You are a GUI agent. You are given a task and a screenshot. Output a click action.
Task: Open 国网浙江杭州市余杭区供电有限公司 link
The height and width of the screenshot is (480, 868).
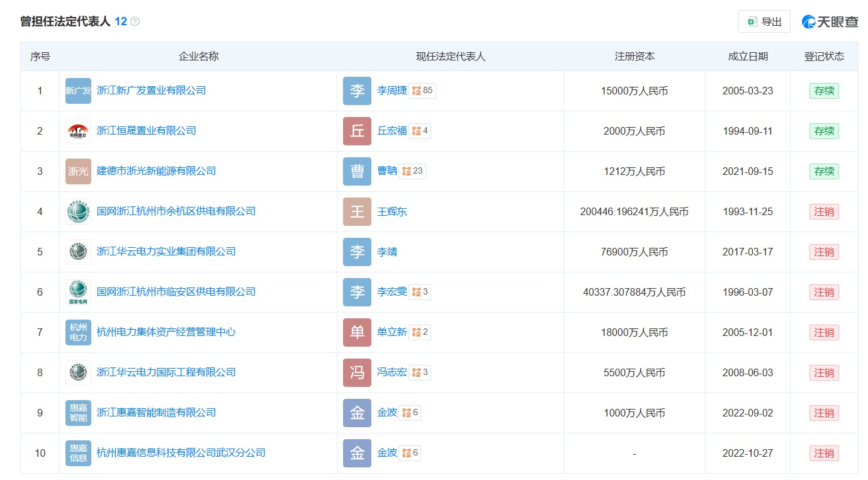pyautogui.click(x=176, y=211)
